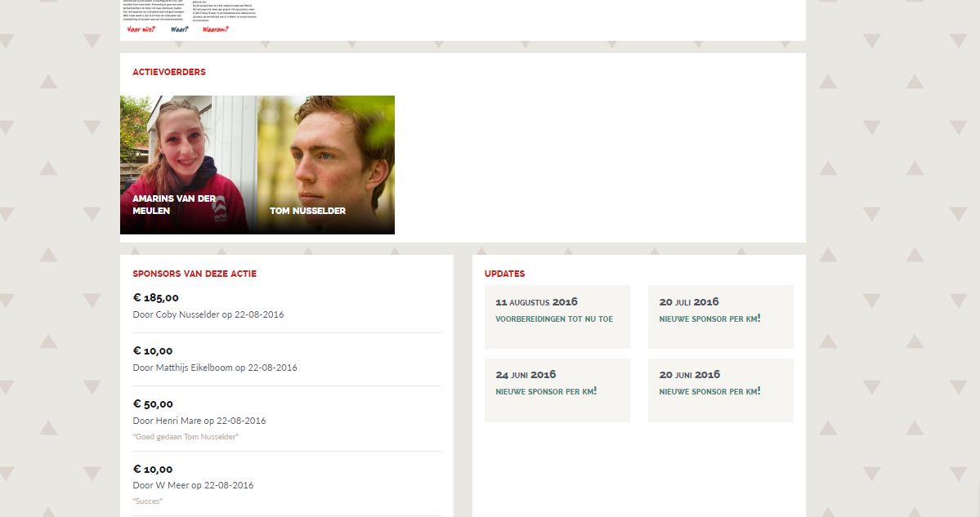
Task: Click 'Door Matthijs Eikelboom op 22-08-2016' line
Action: pos(215,368)
